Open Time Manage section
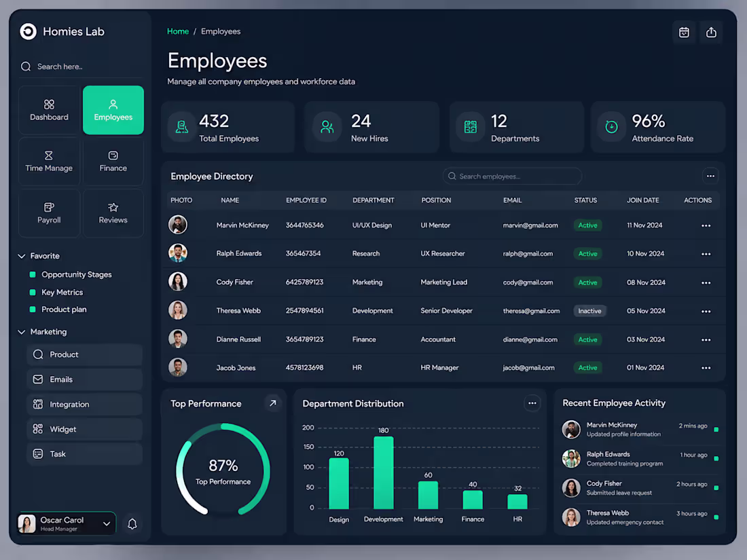The image size is (747, 560). coord(49,162)
